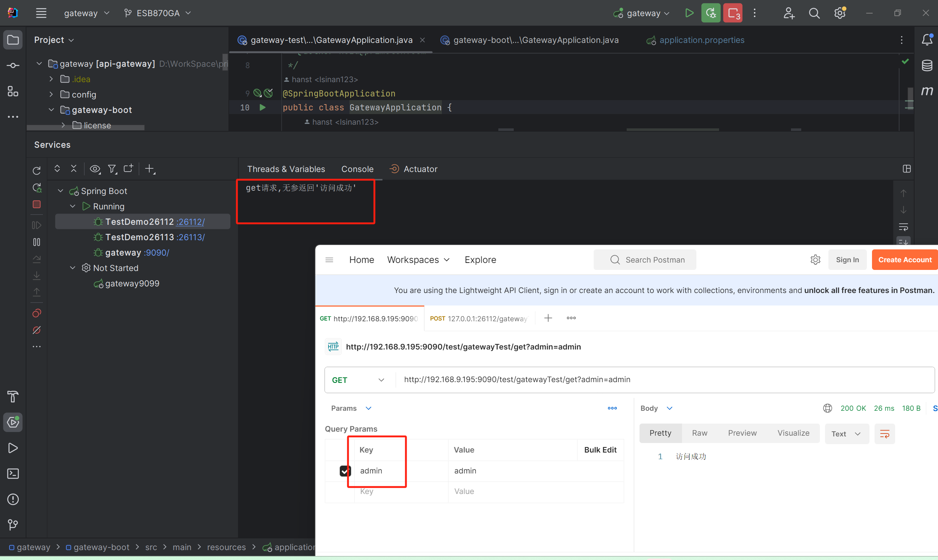The width and height of the screenshot is (938, 560).
Task: Collapse the Spring Boot services node
Action: (x=61, y=191)
